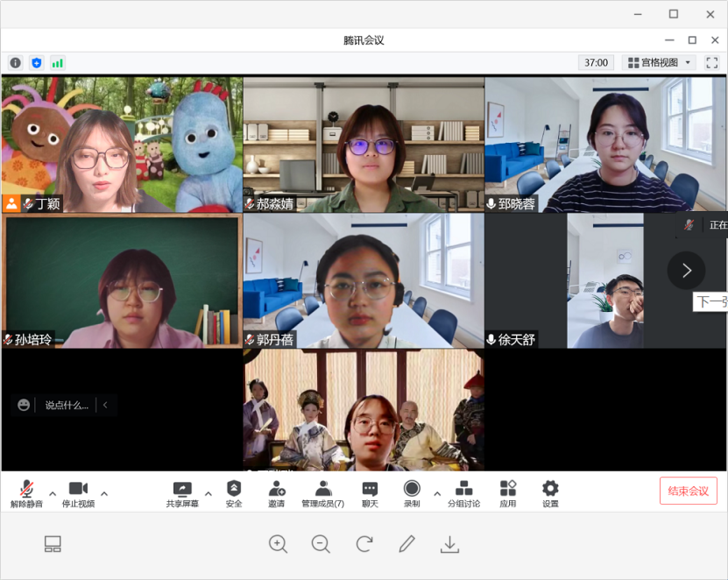
Task: Open 分组讨论 breakout rooms
Action: point(463,493)
